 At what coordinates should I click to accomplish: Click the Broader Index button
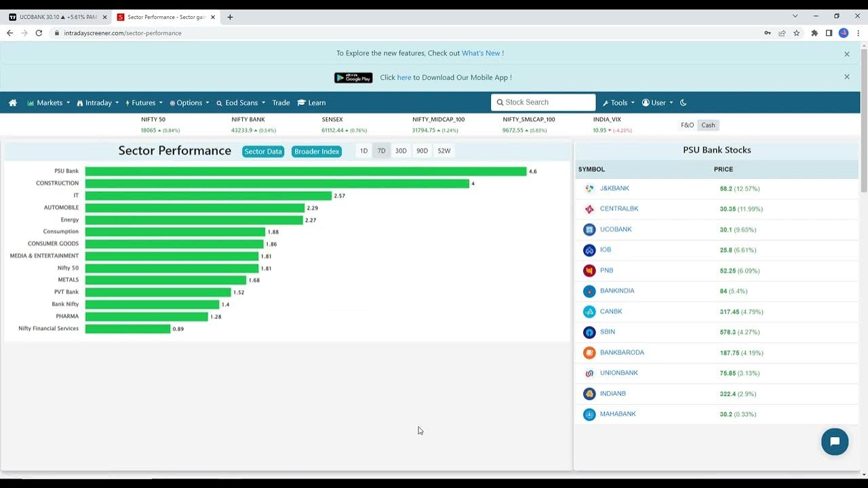click(x=317, y=151)
